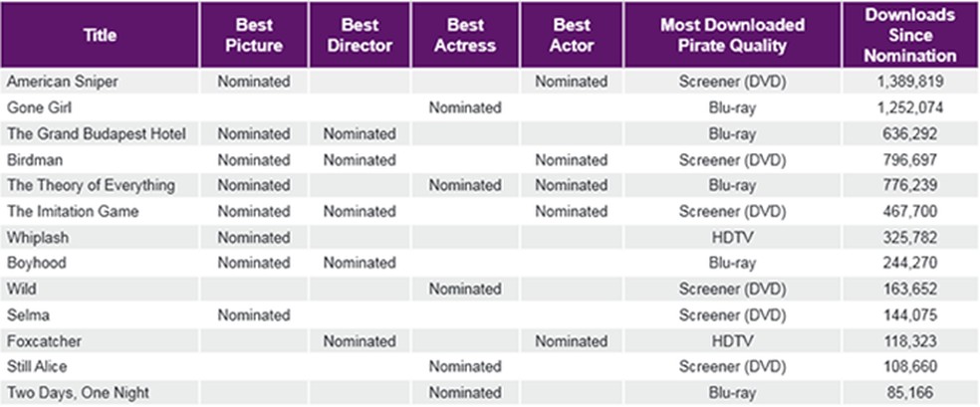Click The Theory of Everything title
Viewport: 980px width, 407px height.
91,185
